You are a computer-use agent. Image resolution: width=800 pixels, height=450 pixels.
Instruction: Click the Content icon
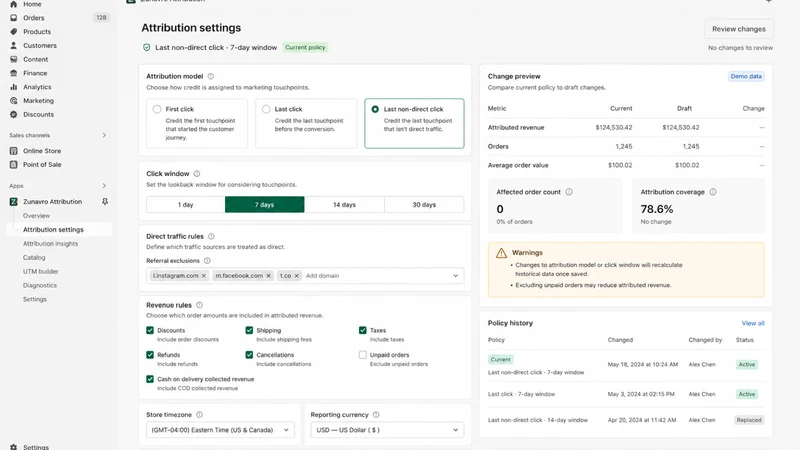14,59
